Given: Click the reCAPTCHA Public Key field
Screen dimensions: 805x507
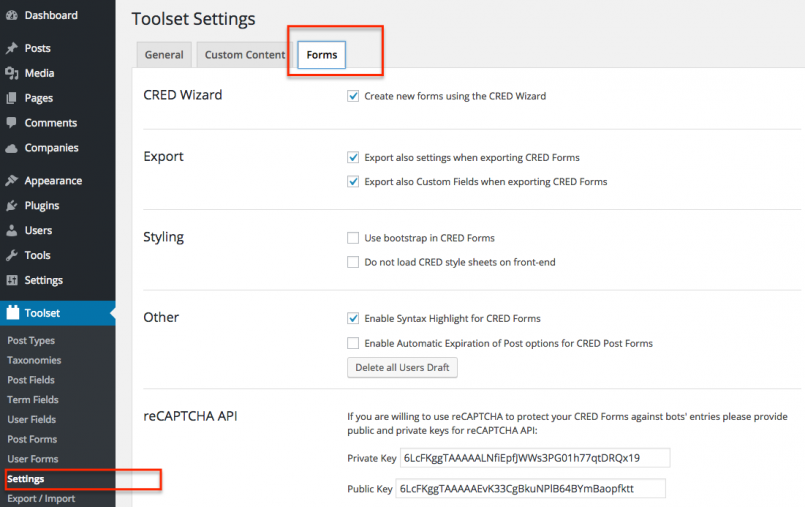Looking at the screenshot, I should [x=530, y=489].
